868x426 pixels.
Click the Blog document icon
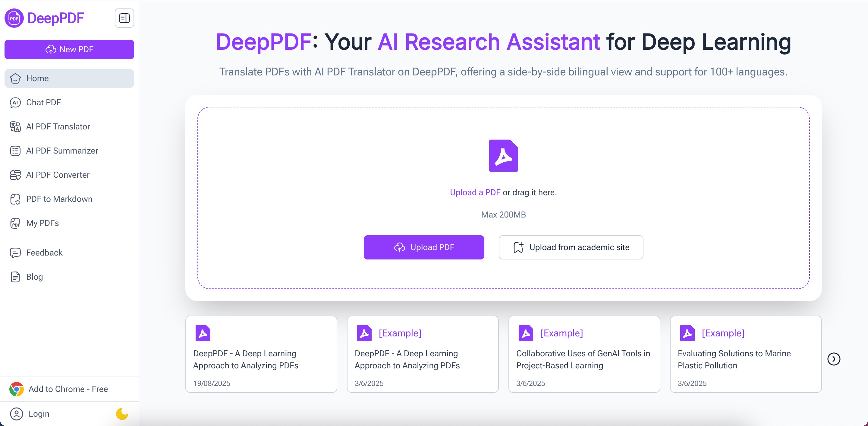15,277
